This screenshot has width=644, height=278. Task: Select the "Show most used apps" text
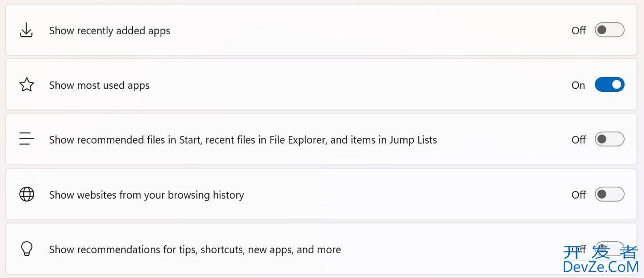(x=99, y=85)
